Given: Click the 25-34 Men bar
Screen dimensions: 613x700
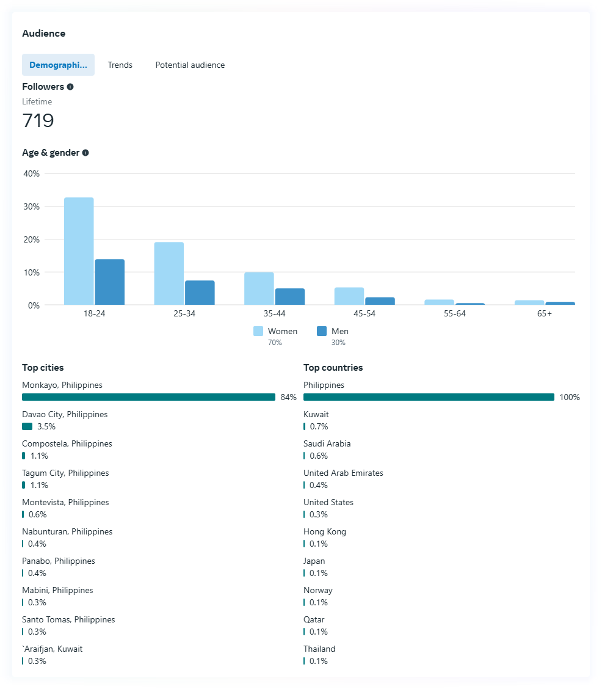Looking at the screenshot, I should tap(200, 292).
